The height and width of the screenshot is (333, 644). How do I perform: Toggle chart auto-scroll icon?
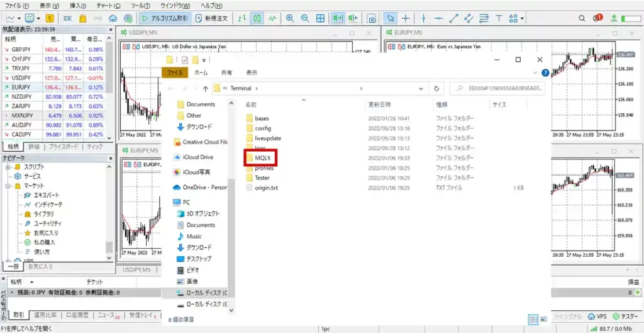tap(338, 19)
